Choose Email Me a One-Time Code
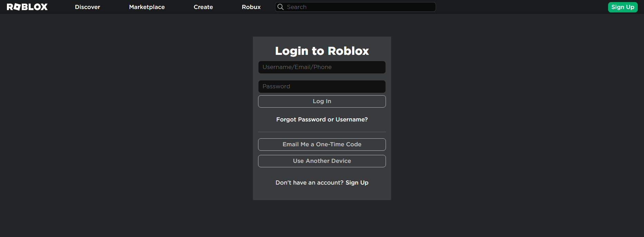The image size is (644, 237). click(322, 145)
